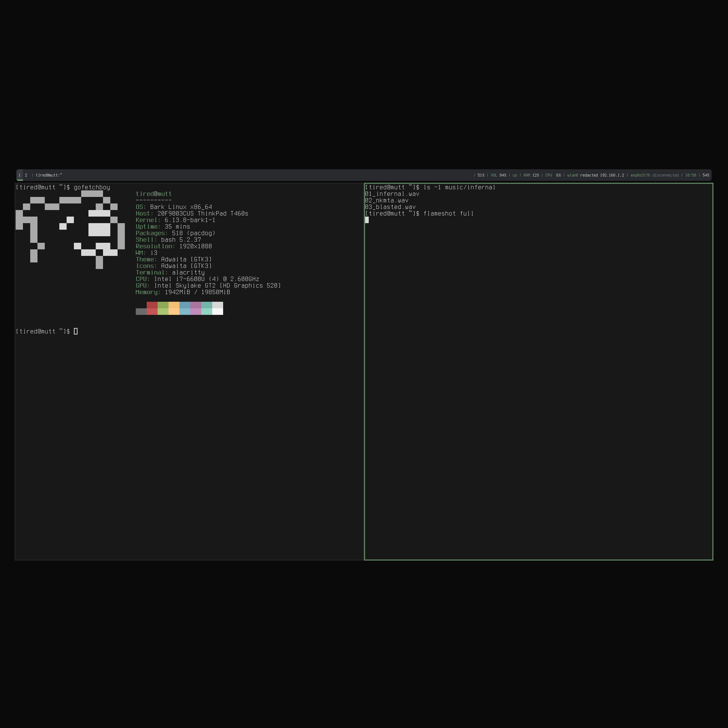This screenshot has width=728, height=728.
Task: Click the 'Uptime: 35 mins' line
Action: (163, 226)
